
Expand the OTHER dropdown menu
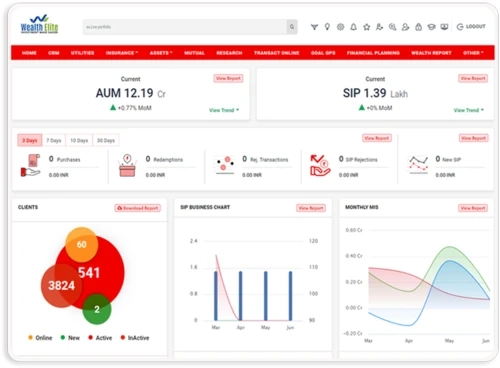[x=473, y=53]
